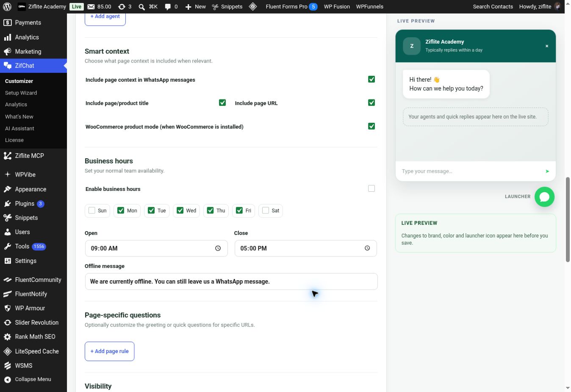The height and width of the screenshot is (392, 571).
Task: Open the Marketing megaphone icon
Action: [x=8, y=52]
